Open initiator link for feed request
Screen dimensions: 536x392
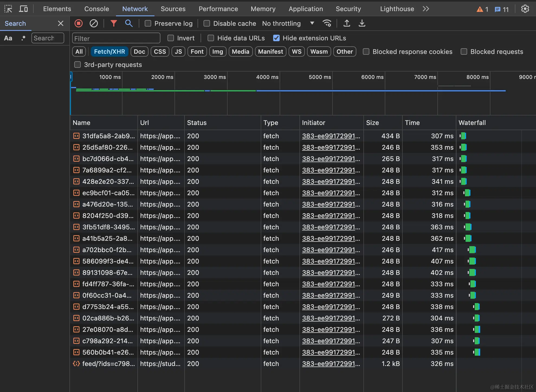pos(331,364)
